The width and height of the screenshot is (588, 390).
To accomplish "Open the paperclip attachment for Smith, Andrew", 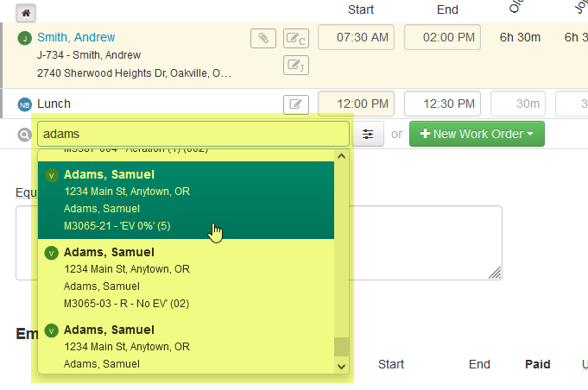I will pos(262,38).
